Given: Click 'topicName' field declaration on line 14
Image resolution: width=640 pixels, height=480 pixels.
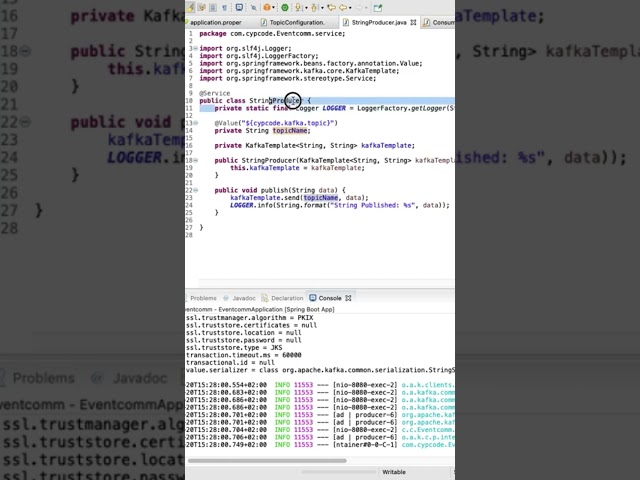Looking at the screenshot, I should click(x=290, y=131).
